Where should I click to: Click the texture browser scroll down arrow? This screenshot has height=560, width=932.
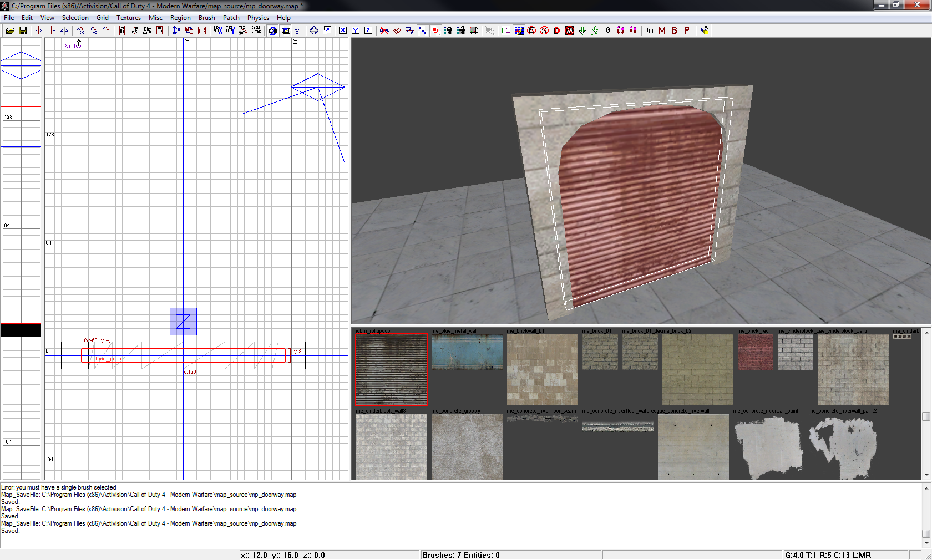[x=926, y=475]
